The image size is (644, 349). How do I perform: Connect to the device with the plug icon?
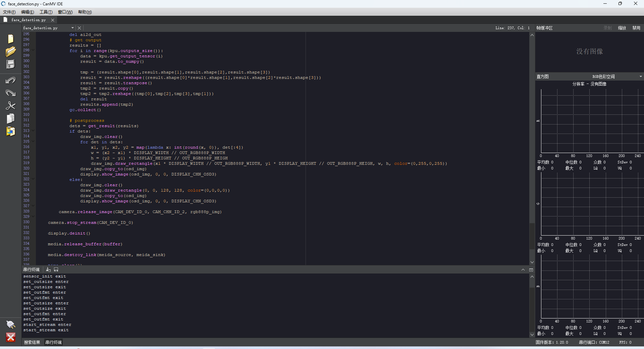pos(11,325)
